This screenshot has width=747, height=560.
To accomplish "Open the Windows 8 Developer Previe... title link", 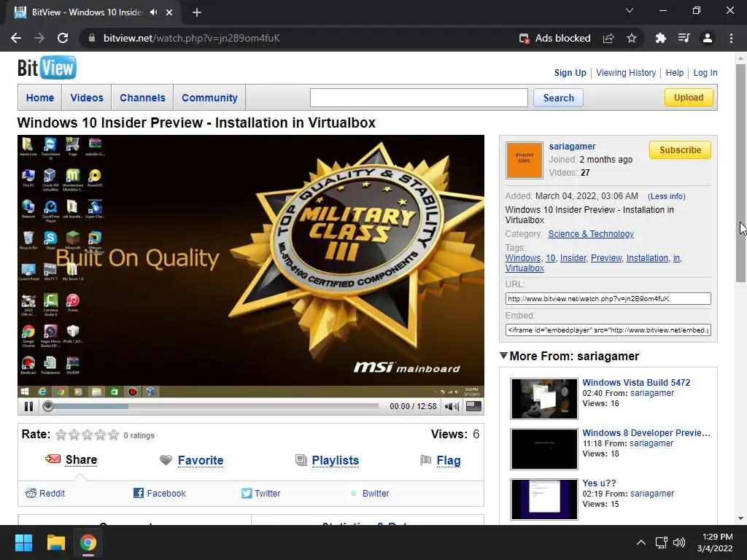I will [646, 433].
